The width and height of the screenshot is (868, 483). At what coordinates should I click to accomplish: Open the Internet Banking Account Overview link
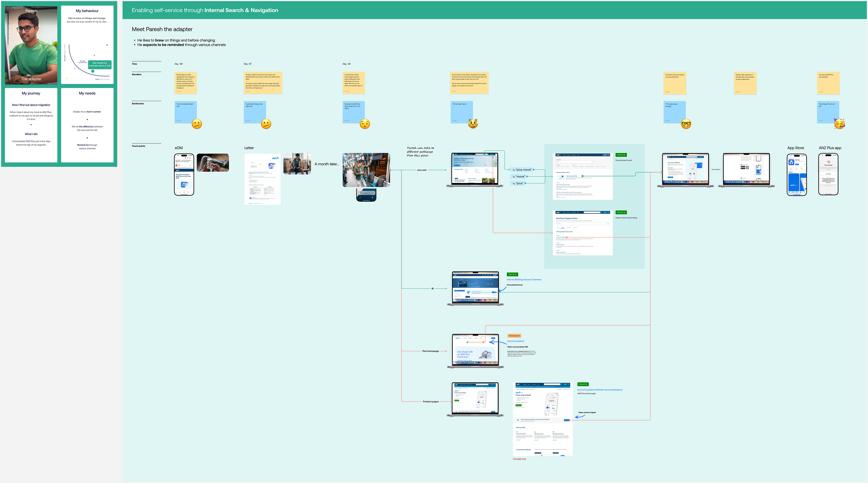524,279
